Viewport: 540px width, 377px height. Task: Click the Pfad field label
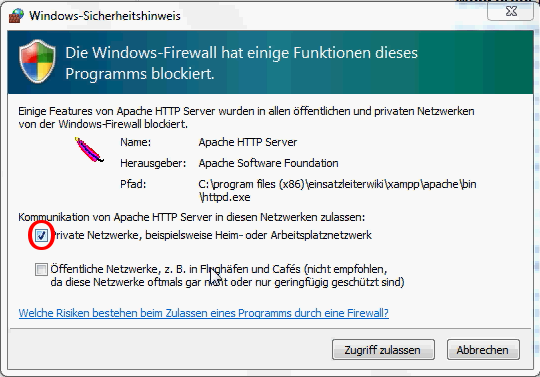click(133, 184)
